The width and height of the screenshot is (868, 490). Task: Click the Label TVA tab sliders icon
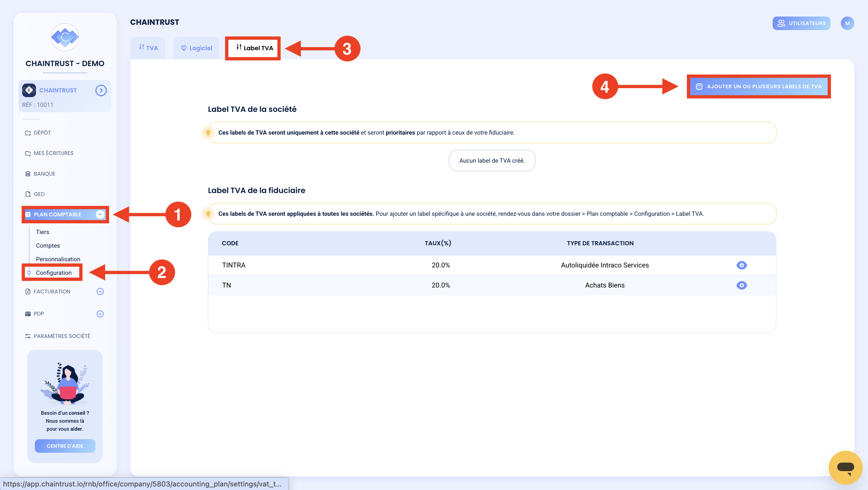(x=239, y=47)
